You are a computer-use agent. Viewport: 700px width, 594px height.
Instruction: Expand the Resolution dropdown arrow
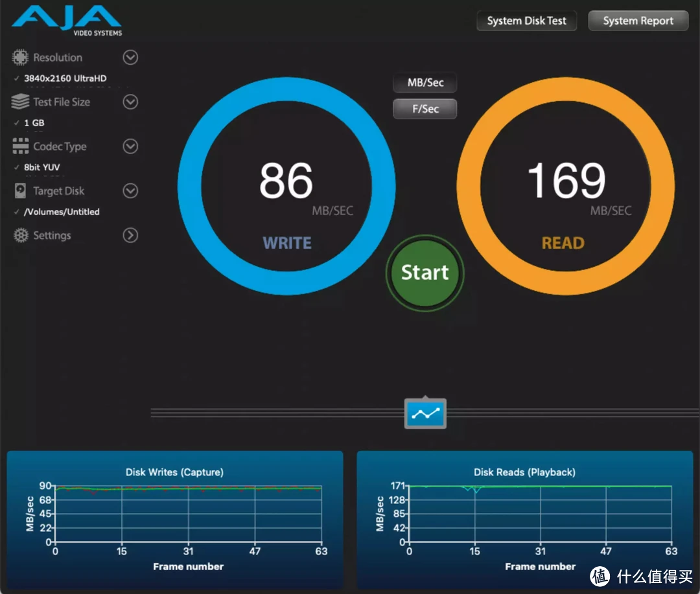[x=130, y=57]
